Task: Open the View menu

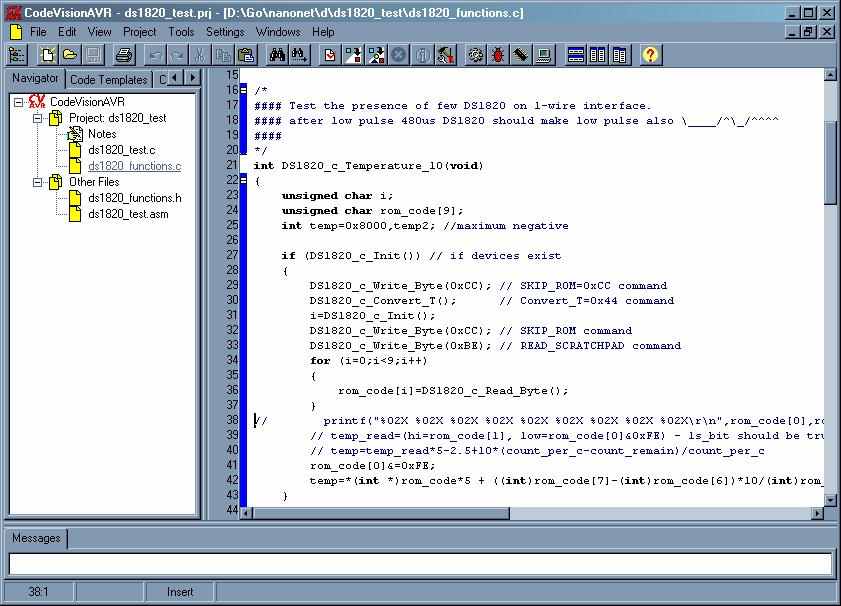Action: (x=100, y=32)
